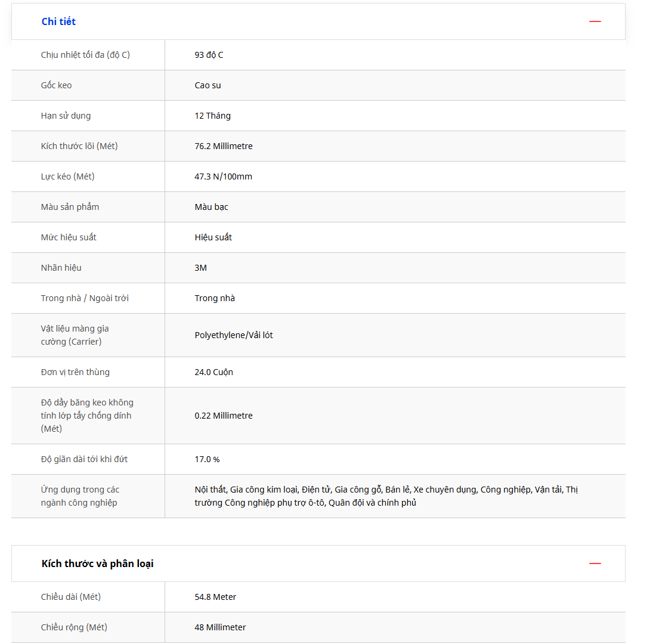Screen dimensions: 653x644
Task: Select the Mức hiệu suất row label
Action: click(69, 237)
